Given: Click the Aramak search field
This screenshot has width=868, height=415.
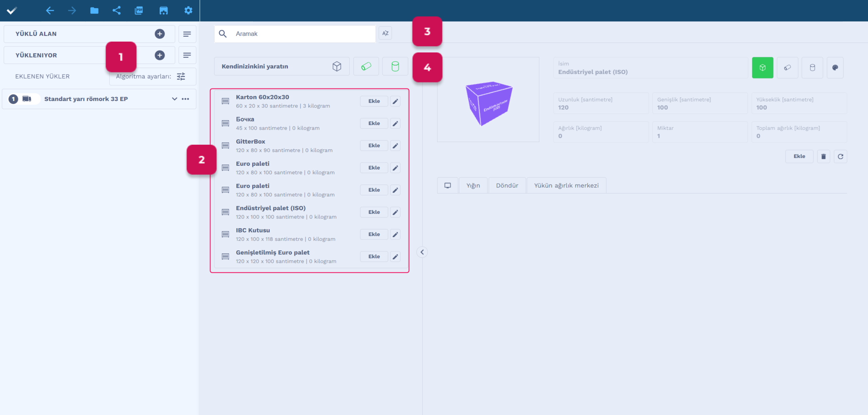Looking at the screenshot, I should pos(302,34).
